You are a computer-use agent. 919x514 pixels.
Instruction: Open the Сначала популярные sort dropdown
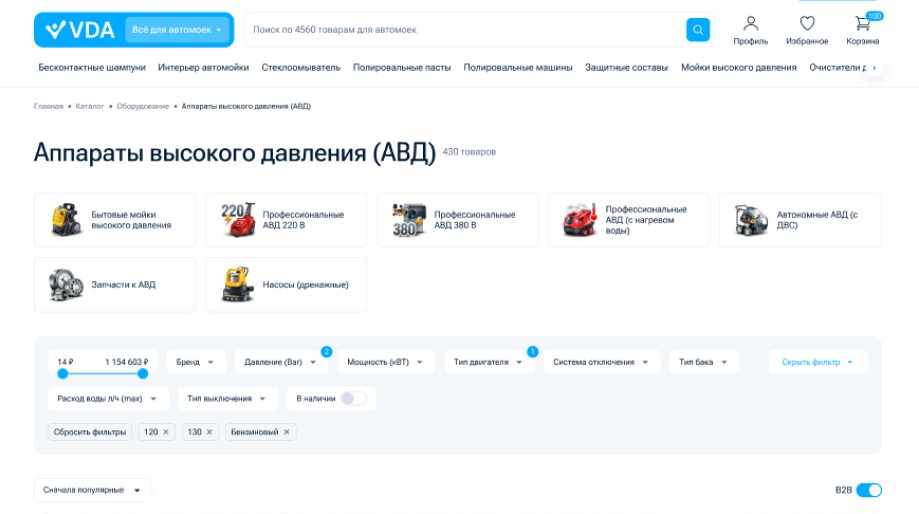pyautogui.click(x=92, y=490)
